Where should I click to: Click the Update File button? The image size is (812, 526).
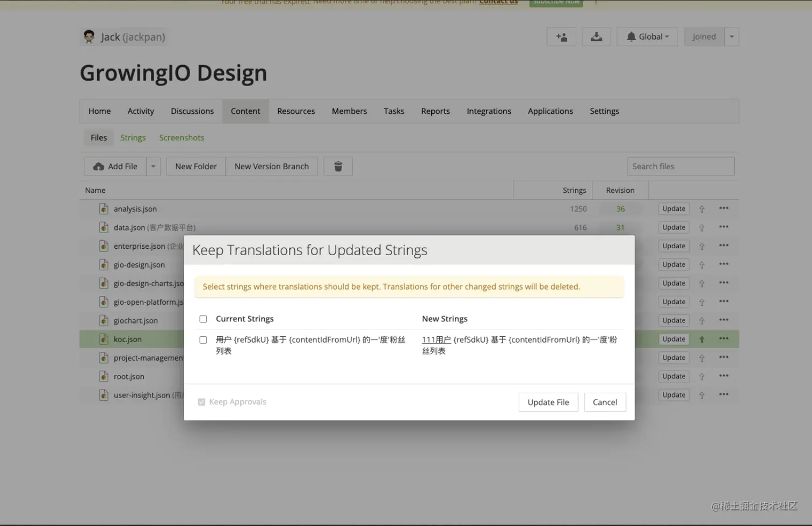(x=548, y=402)
